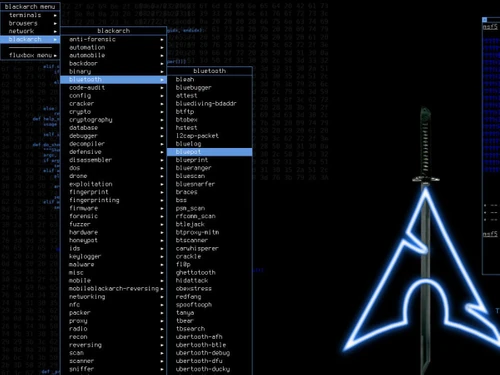The width and height of the screenshot is (500, 375).
Task: Open the sniffer category
Action: [x=113, y=369]
